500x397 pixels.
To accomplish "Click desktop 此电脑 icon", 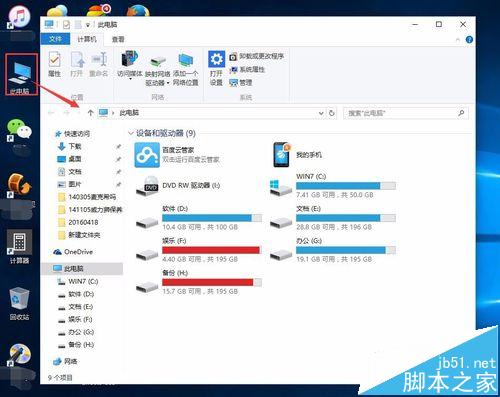I will [20, 76].
